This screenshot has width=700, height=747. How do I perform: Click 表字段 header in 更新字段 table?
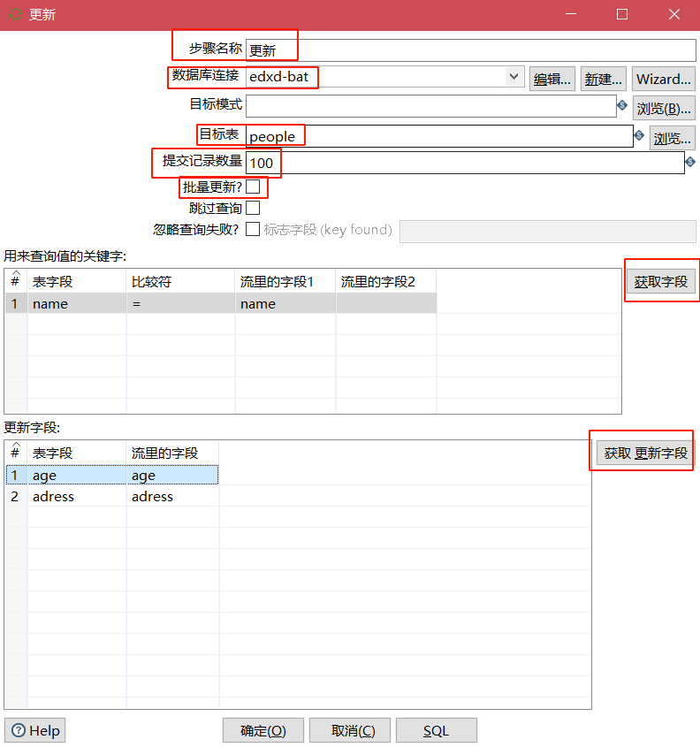pos(53,453)
